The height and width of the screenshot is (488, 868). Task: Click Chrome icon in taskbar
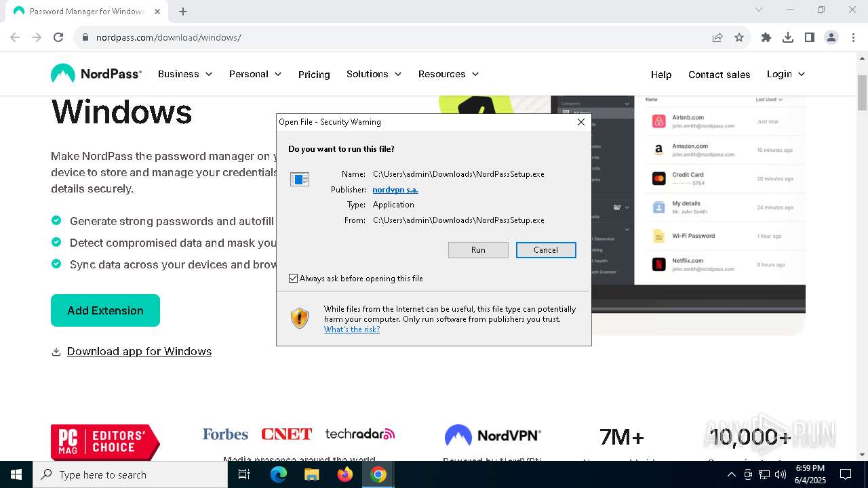378,474
